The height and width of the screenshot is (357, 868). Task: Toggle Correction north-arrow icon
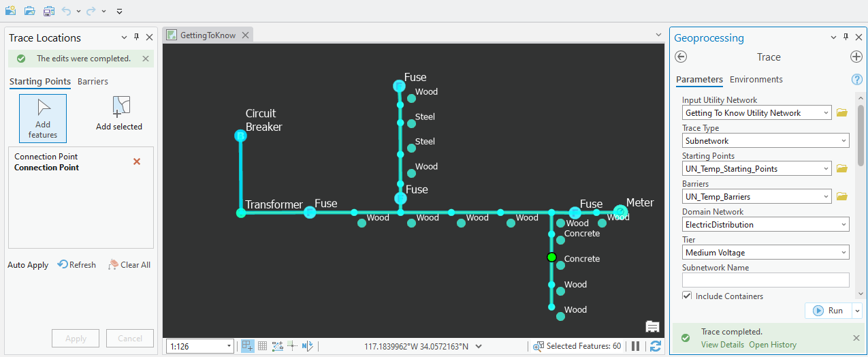tap(307, 346)
